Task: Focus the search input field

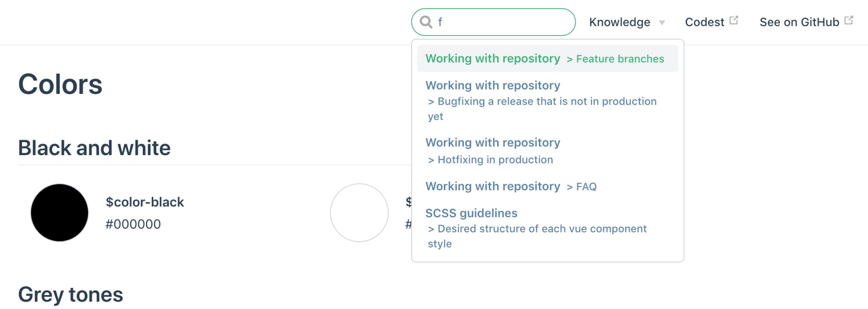Action: (x=504, y=22)
